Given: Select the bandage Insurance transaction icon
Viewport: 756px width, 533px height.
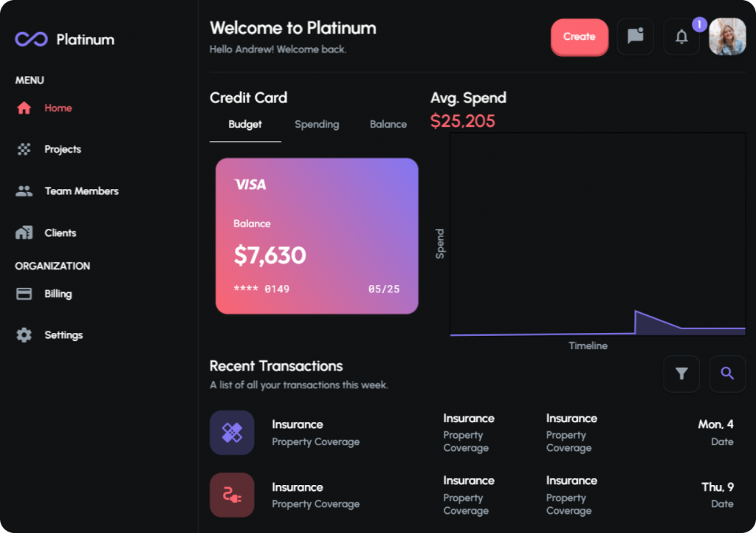Looking at the screenshot, I should click(232, 433).
